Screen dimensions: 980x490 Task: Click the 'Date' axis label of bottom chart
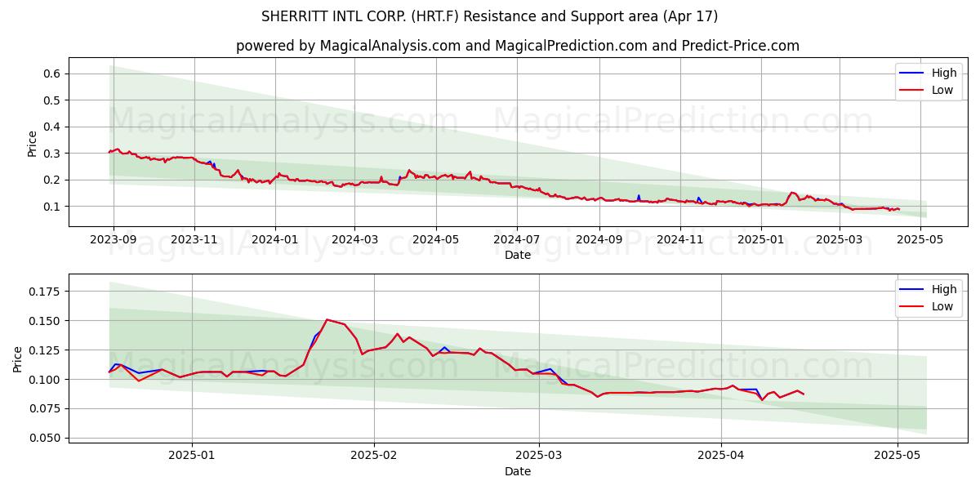click(x=518, y=471)
